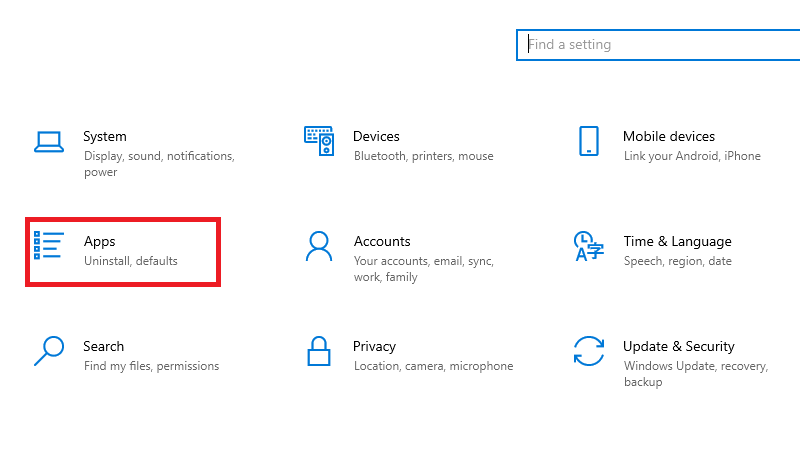Click the Update & Security sync arrows icon
800x450 pixels.
(588, 351)
